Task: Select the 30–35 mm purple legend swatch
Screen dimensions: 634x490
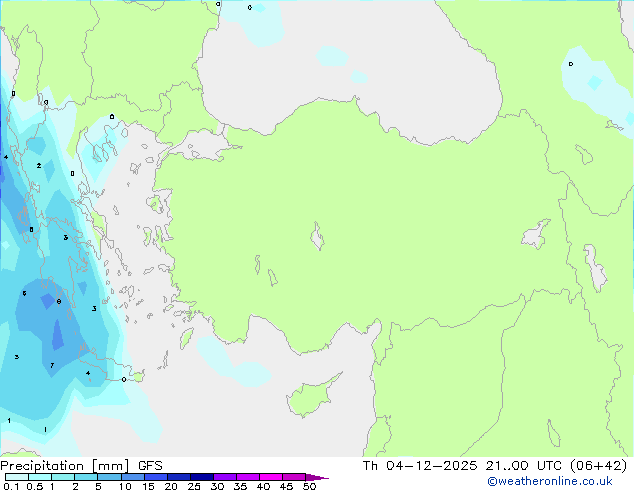Action: (x=225, y=477)
